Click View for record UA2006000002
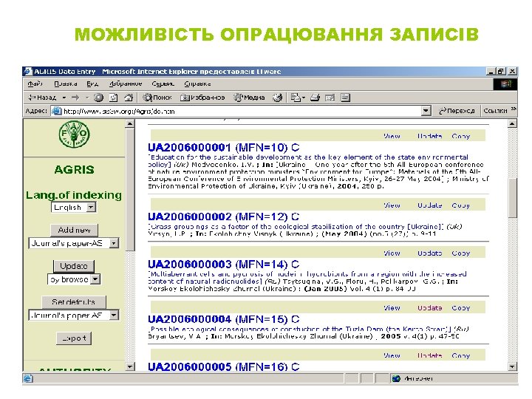Screen dimensions: 532x399 [392, 205]
